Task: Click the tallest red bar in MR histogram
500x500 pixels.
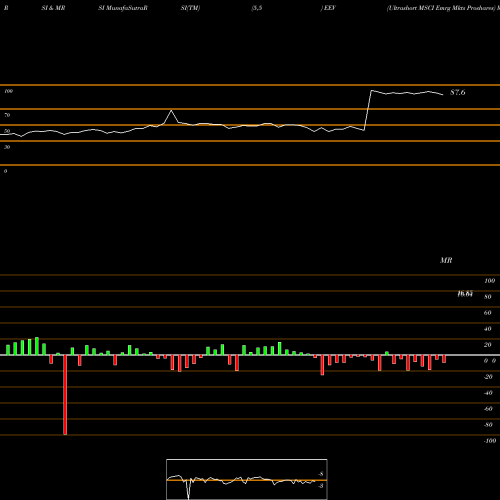Action: (65, 395)
